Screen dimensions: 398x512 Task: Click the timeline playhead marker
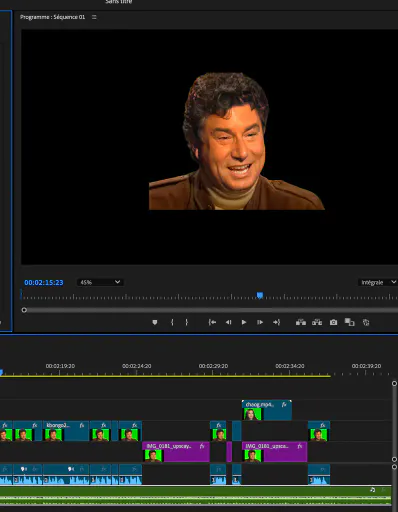click(x=1, y=372)
